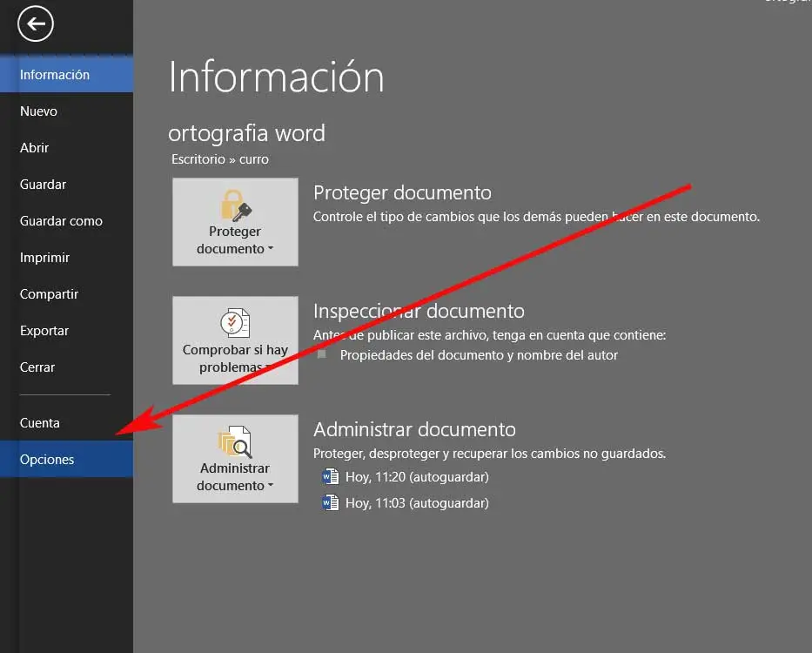Choose Abrir from the sidebar

point(66,148)
